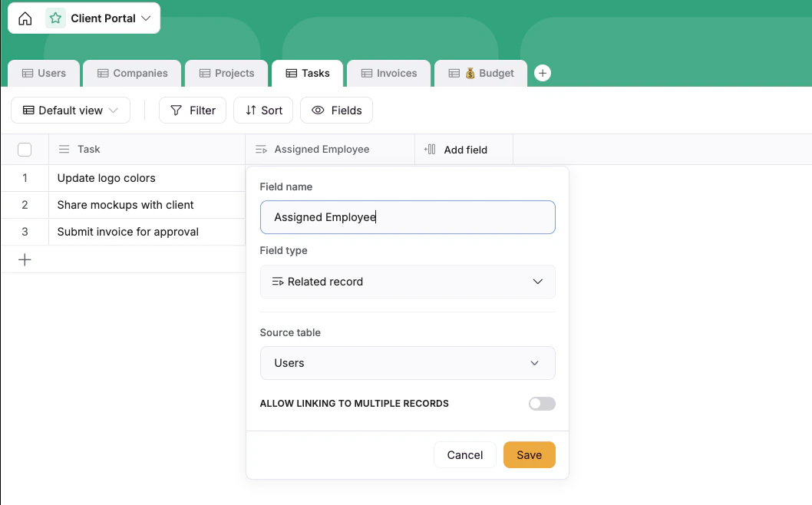Select the 'Update logo colors' cell

(x=147, y=178)
